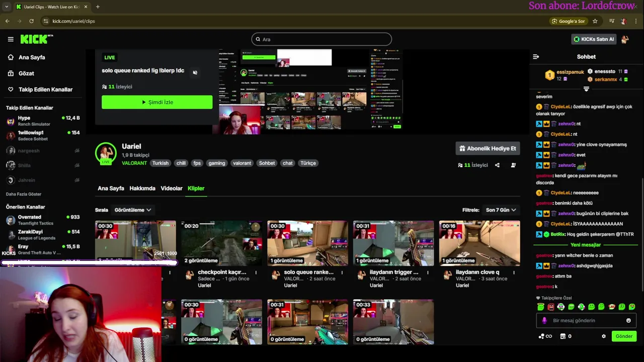The image size is (644, 362).
Task: Open 1willowisp1 channel in sidebar
Action: coord(43,136)
